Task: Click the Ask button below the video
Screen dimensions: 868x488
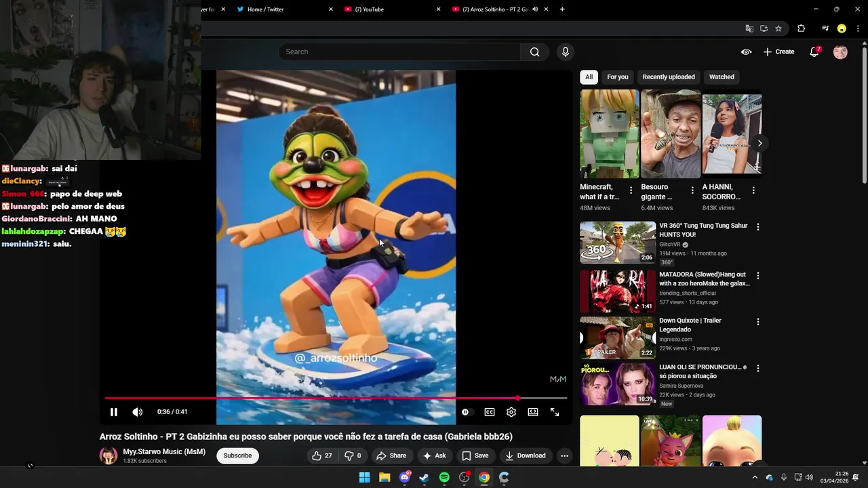Action: [434, 455]
